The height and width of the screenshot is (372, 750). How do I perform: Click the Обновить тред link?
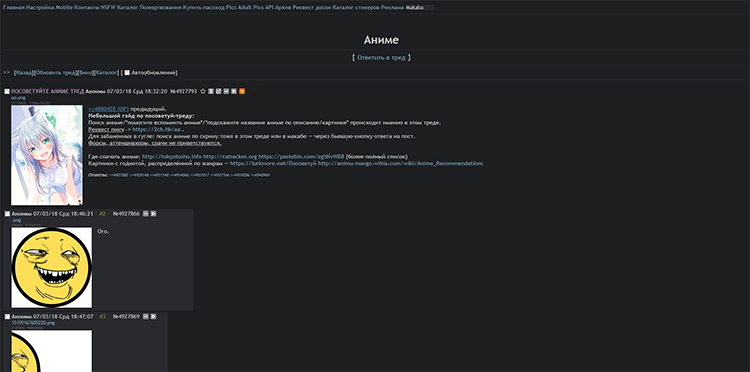pyautogui.click(x=55, y=73)
